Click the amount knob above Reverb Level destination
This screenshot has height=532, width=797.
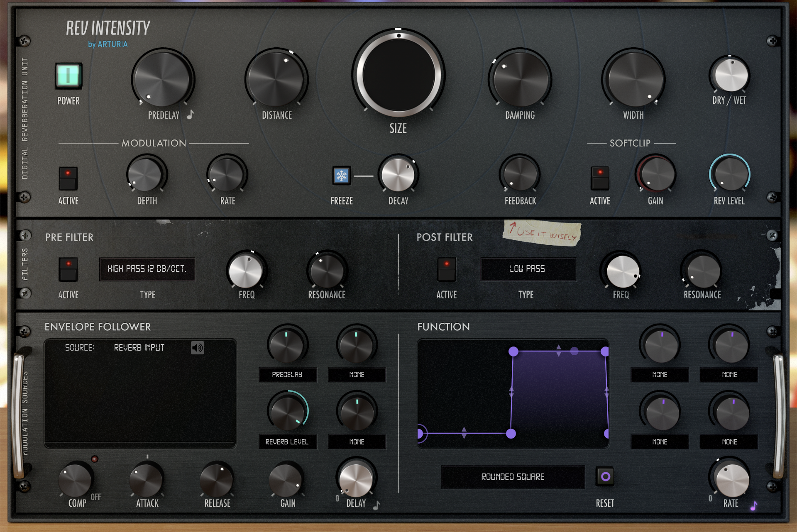[287, 412]
